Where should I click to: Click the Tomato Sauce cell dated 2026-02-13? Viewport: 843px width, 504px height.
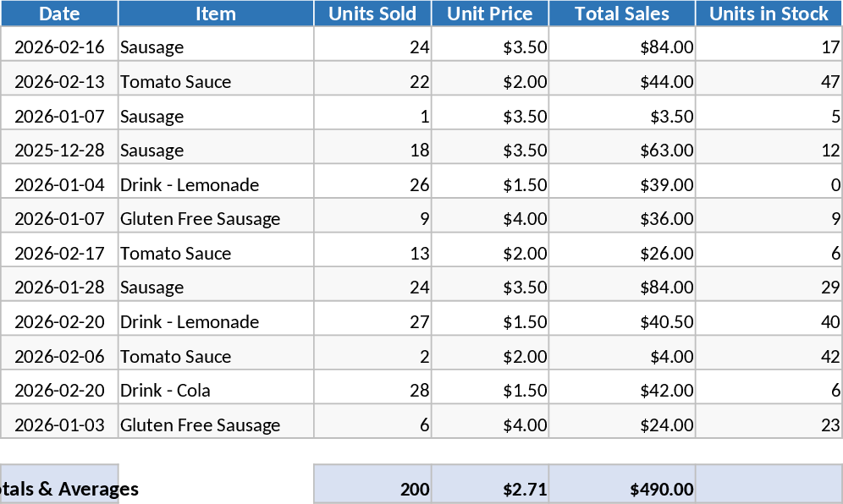(216, 82)
